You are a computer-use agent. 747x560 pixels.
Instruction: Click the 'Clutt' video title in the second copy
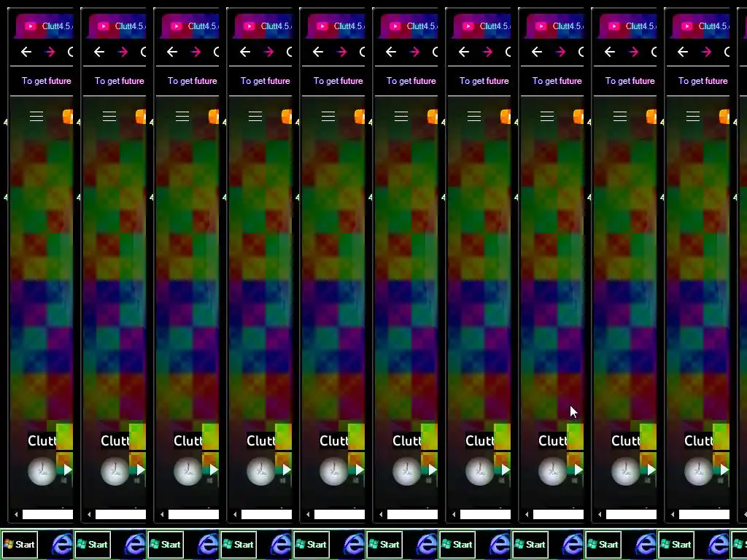(115, 441)
